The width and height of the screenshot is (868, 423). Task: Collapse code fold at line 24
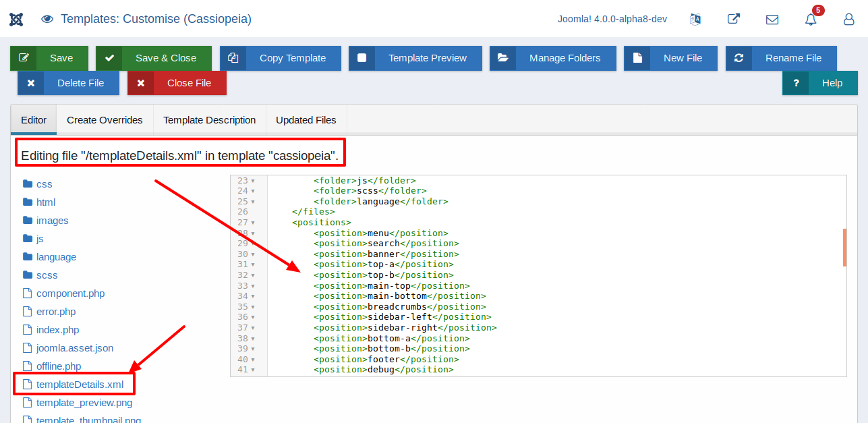[x=253, y=191]
